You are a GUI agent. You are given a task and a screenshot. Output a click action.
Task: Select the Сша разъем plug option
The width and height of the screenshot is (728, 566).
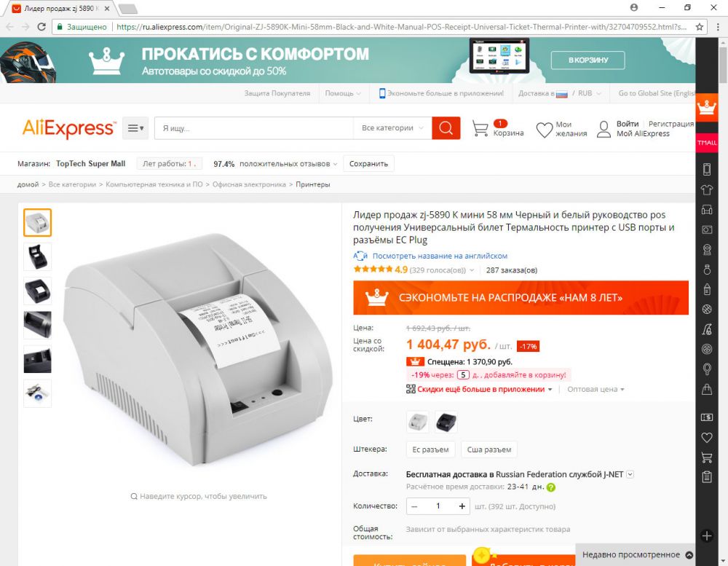point(489,449)
